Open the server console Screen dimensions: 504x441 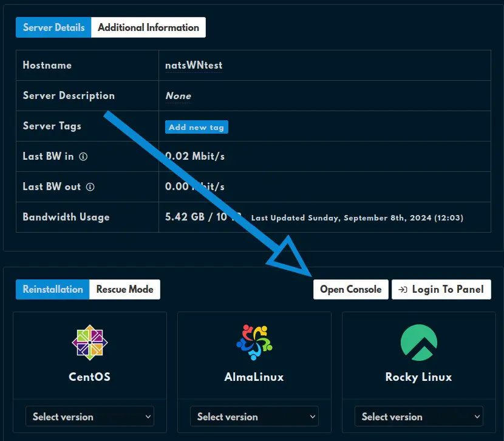[350, 289]
